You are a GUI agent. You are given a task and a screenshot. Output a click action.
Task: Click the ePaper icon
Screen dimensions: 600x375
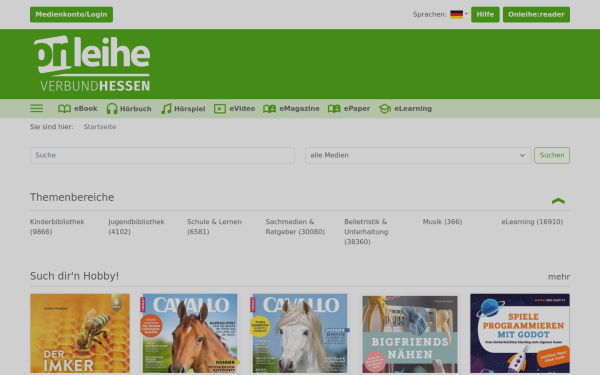(334, 109)
